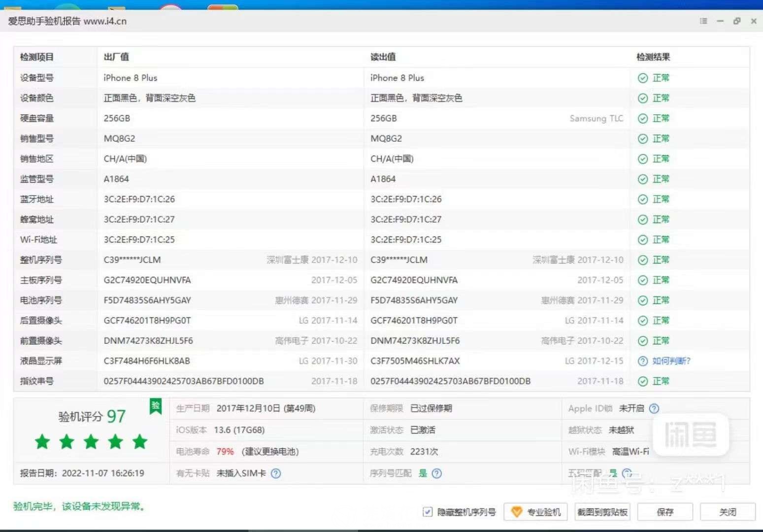Click the help icon next to Apple ID锁
This screenshot has height=532, width=763.
click(x=654, y=408)
